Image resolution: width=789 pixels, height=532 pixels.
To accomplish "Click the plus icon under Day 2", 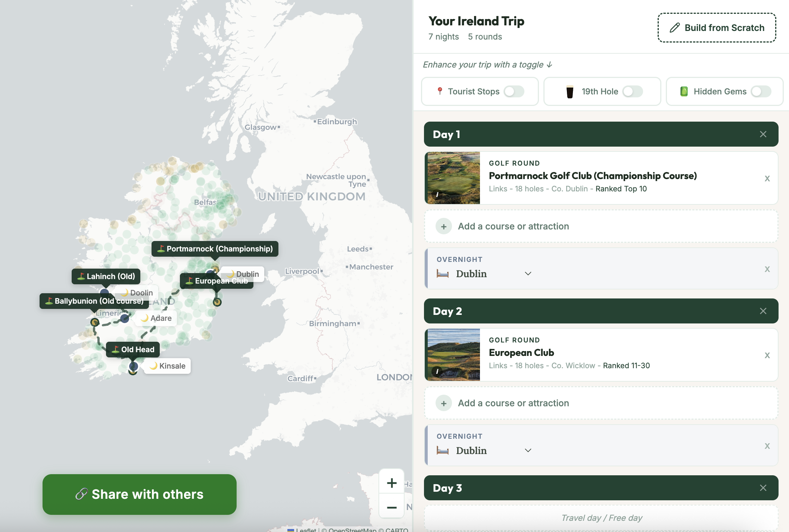I will tap(444, 403).
